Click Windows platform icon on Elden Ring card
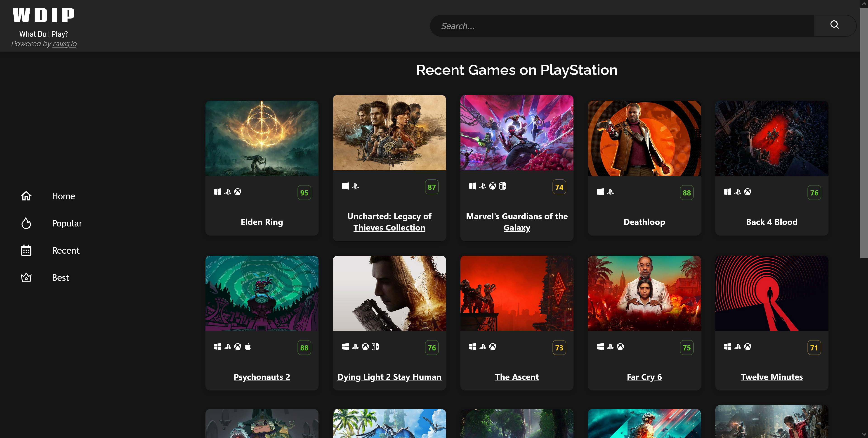868x438 pixels. (218, 192)
